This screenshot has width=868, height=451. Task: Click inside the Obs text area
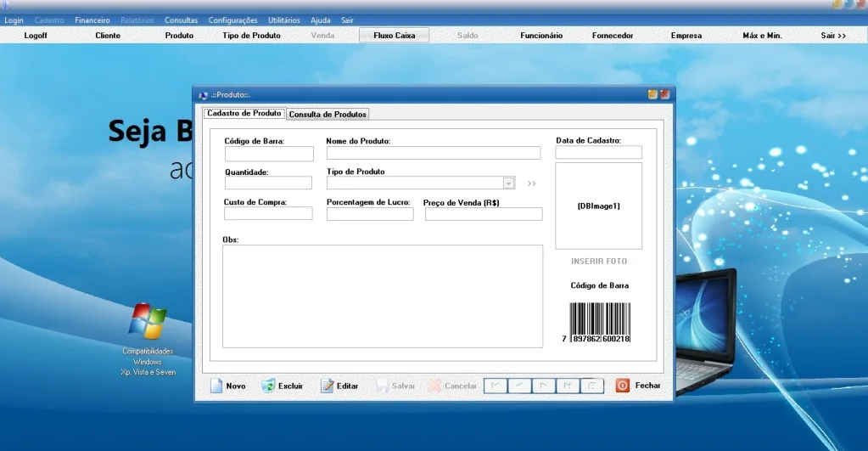point(383,296)
